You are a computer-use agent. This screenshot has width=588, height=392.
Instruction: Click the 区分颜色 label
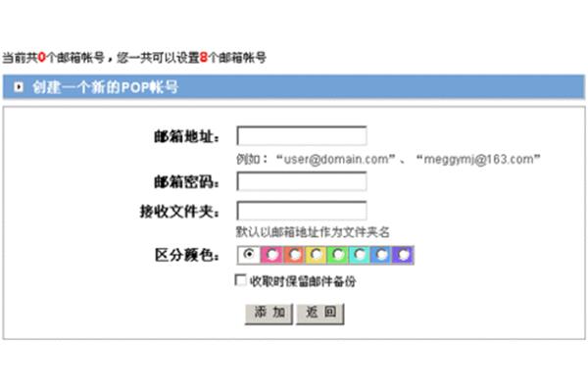click(x=187, y=255)
